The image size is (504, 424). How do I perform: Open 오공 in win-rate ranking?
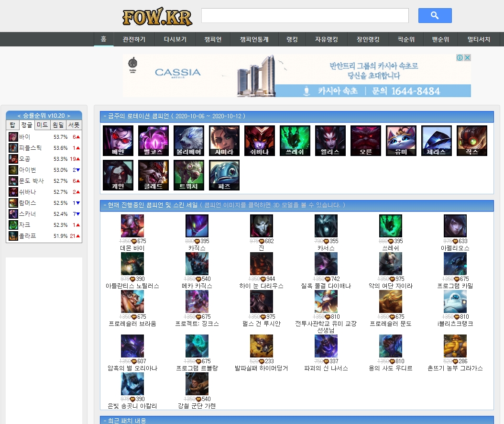(44, 159)
